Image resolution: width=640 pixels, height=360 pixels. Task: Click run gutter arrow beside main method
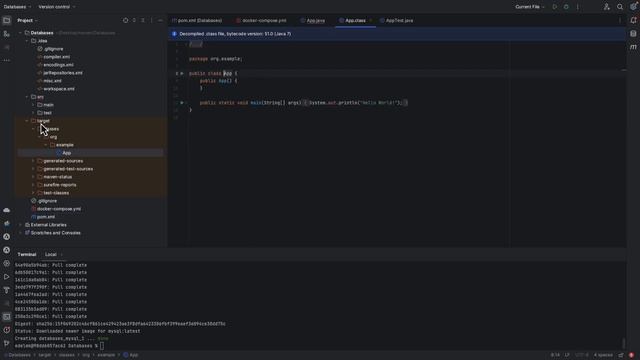(x=182, y=103)
